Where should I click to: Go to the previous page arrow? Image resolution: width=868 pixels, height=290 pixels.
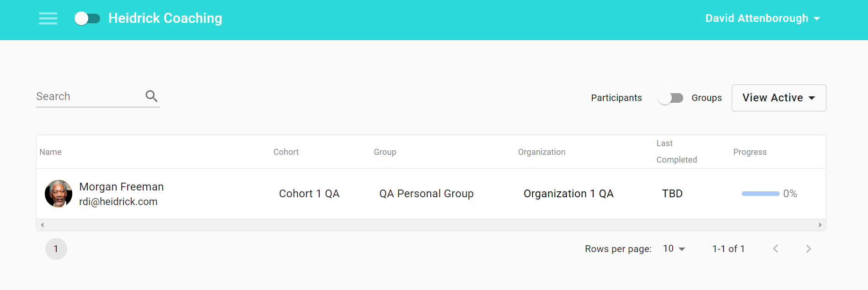click(x=776, y=249)
